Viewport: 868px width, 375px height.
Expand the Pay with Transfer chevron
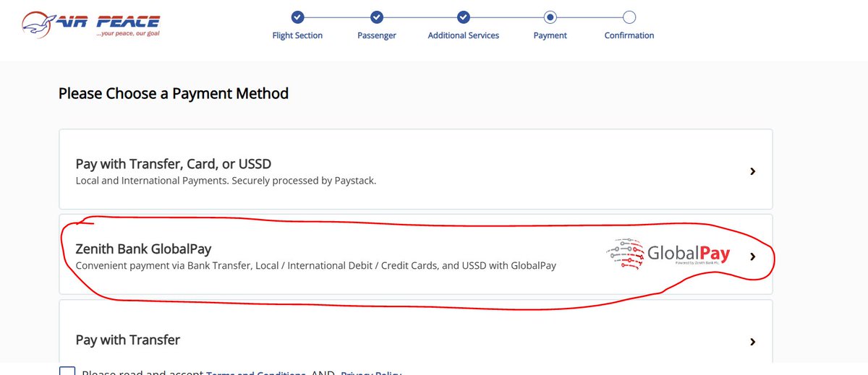point(753,342)
